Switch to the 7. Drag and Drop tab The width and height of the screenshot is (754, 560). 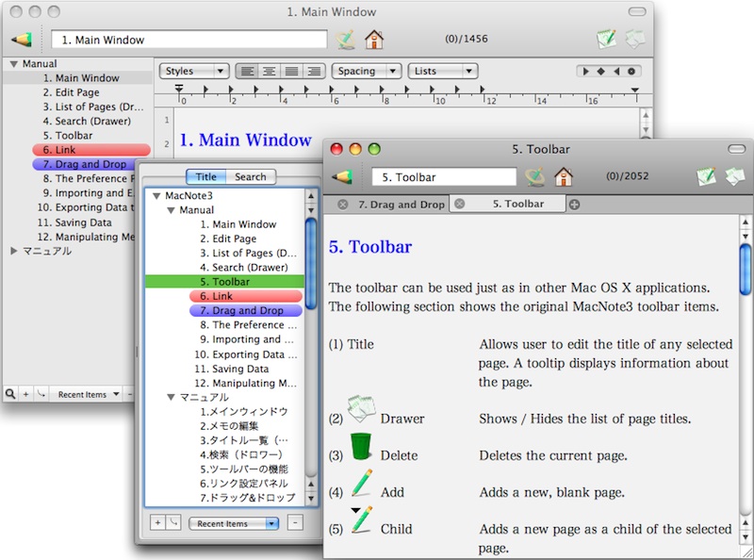(401, 204)
